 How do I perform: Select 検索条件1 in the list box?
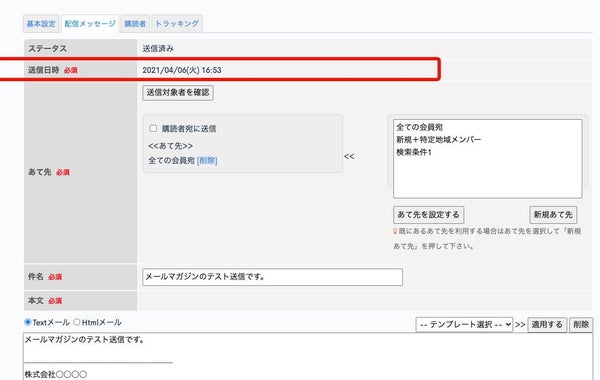[x=414, y=152]
